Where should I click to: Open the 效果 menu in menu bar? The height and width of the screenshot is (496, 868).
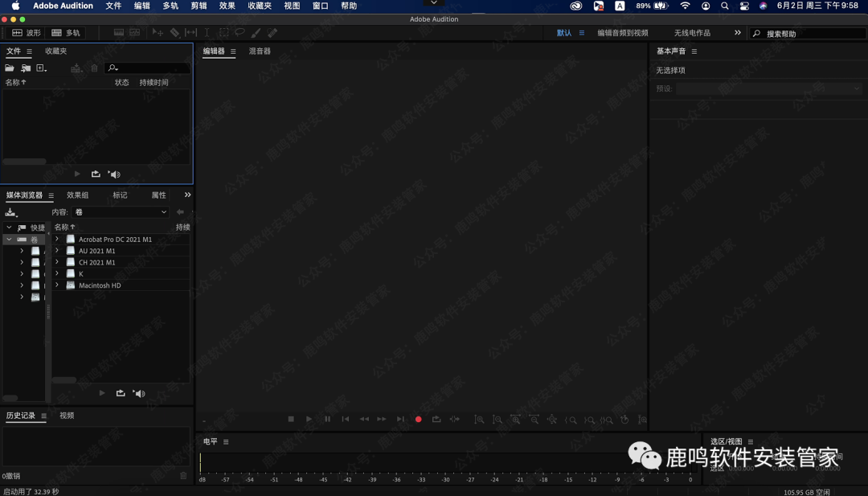point(227,6)
